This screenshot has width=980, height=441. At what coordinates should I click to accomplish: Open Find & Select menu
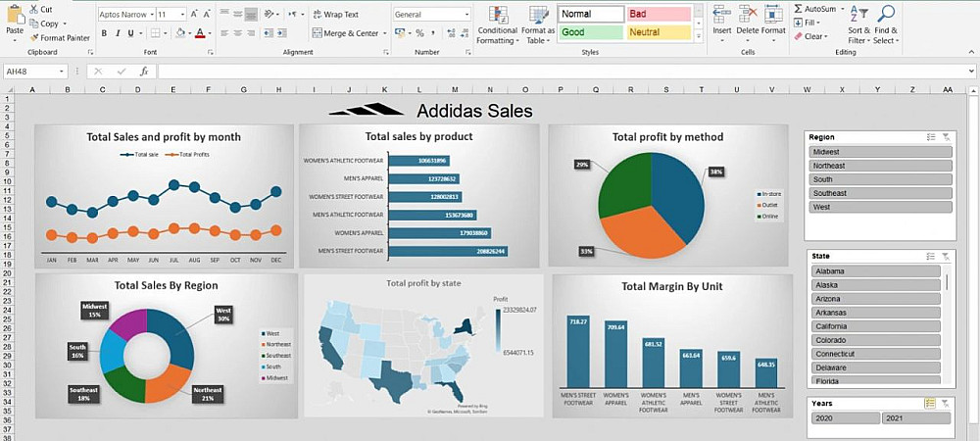click(886, 24)
